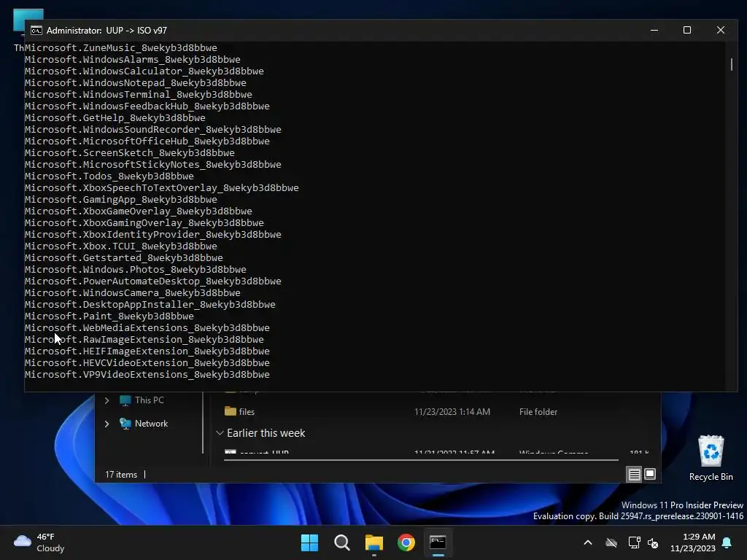
Task: Click the Microsoft.Windows.Photos_8wekyb3d8bbwe line
Action: (136, 270)
